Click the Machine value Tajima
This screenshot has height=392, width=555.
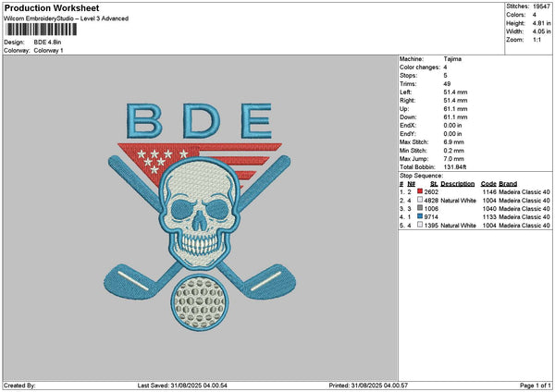[452, 60]
